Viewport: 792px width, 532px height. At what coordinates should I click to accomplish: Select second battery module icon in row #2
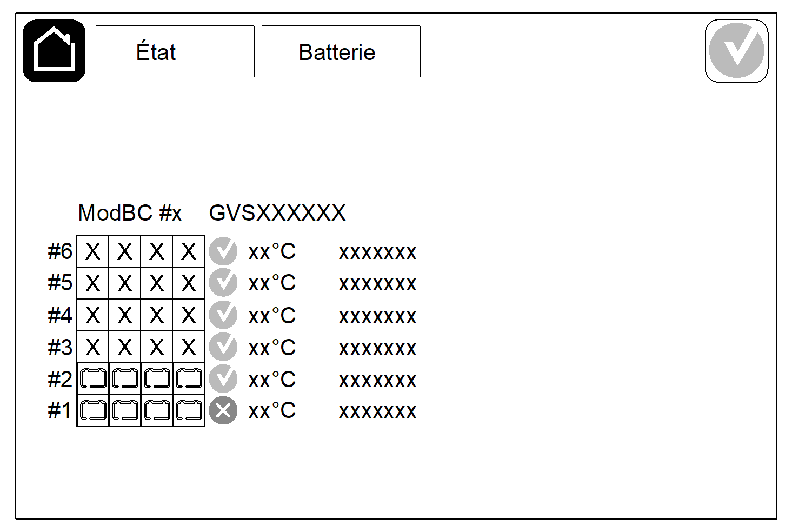[x=125, y=378]
